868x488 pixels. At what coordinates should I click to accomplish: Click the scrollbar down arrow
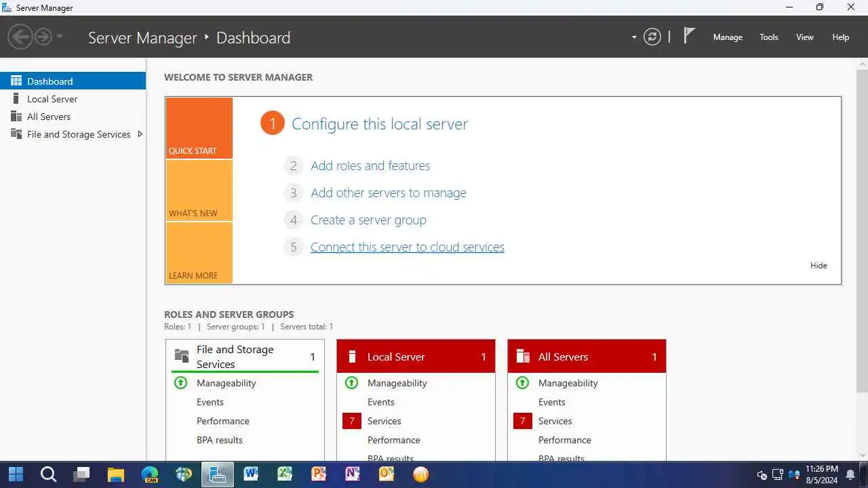862,455
